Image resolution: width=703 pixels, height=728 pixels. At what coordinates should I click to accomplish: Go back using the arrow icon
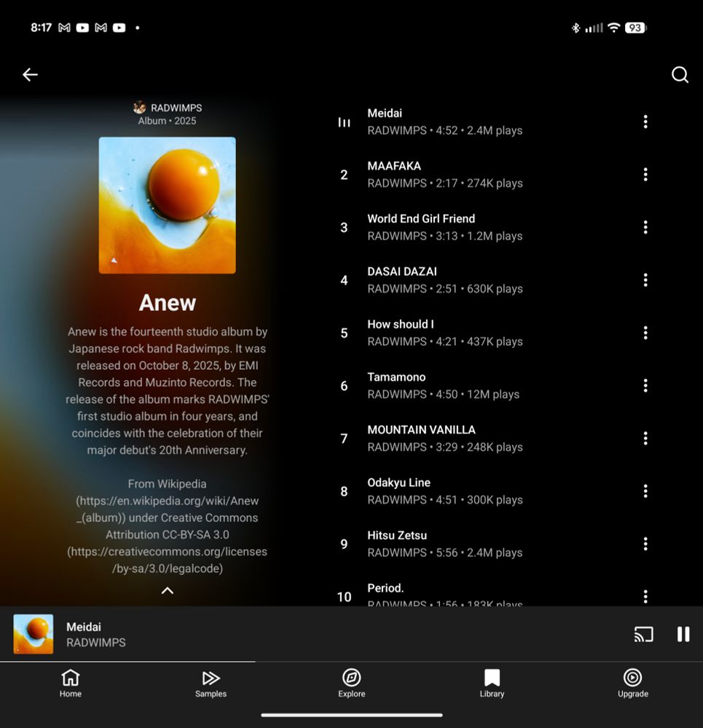pyautogui.click(x=30, y=74)
